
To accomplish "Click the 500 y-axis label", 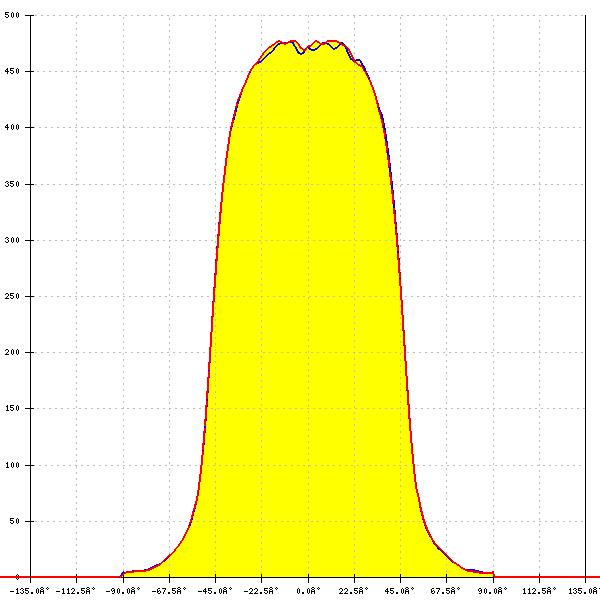I will point(11,15).
